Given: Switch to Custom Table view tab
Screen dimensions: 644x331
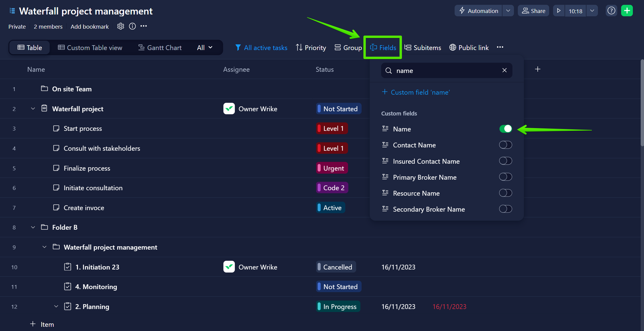Looking at the screenshot, I should click(90, 48).
